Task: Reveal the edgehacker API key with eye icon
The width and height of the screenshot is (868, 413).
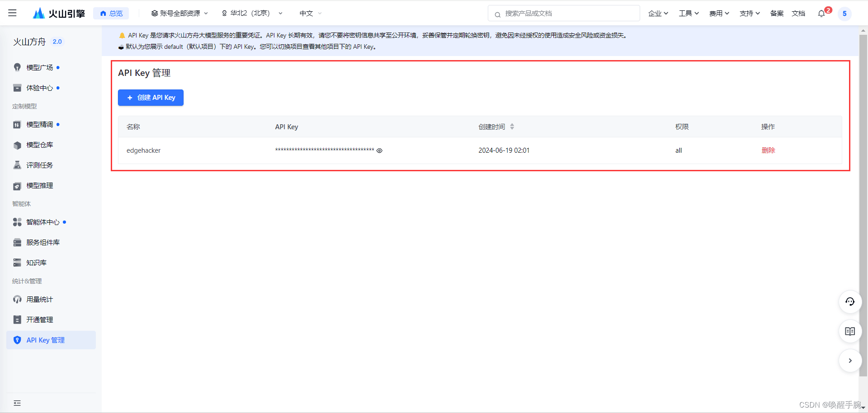Action: point(379,150)
